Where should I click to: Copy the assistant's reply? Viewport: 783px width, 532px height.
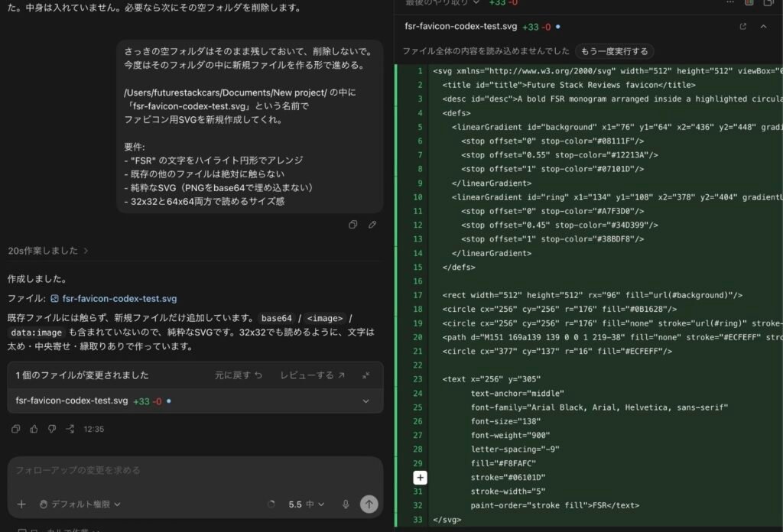[x=15, y=429]
